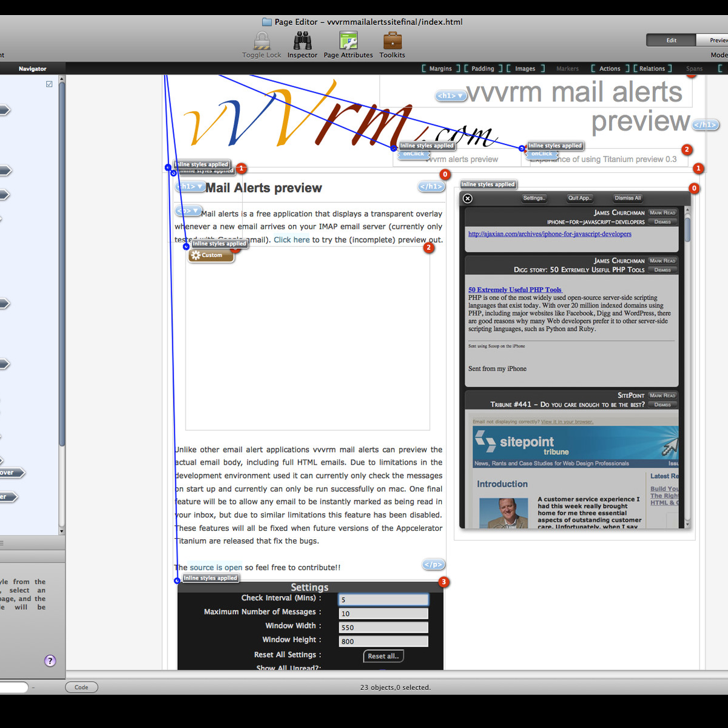The width and height of the screenshot is (728, 728).
Task: Click the 'Click here' link
Action: click(291, 240)
